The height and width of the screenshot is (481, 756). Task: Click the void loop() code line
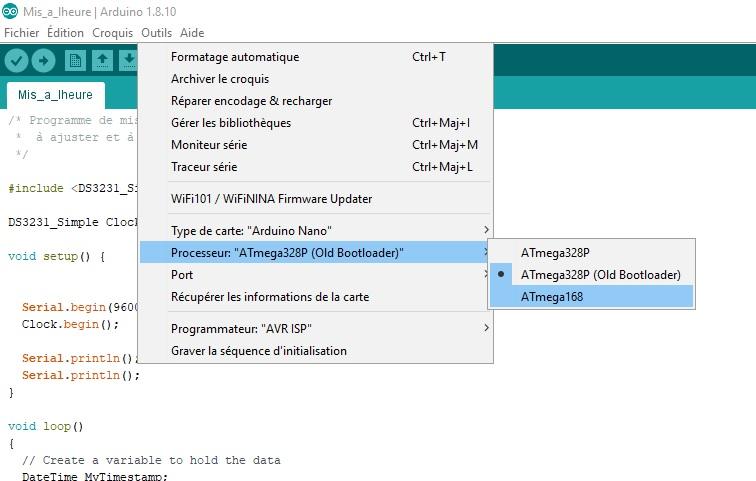pyautogui.click(x=46, y=427)
